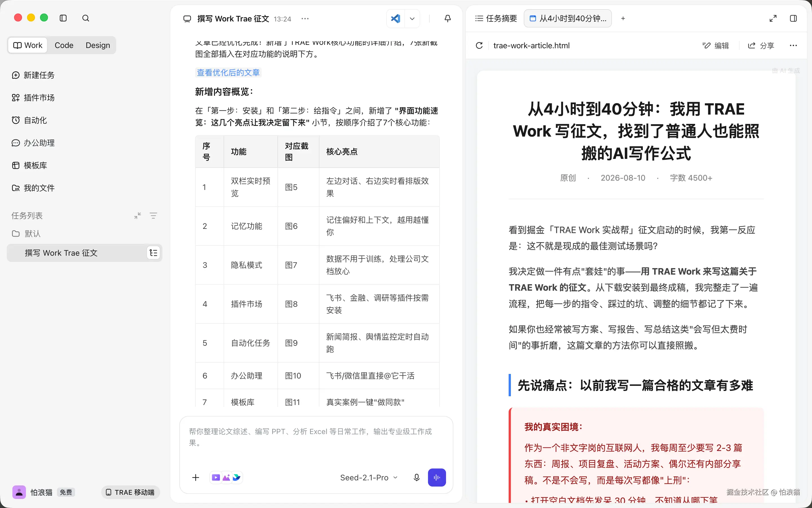The width and height of the screenshot is (812, 508).
Task: Click the purple voice waveform button
Action: point(437,478)
